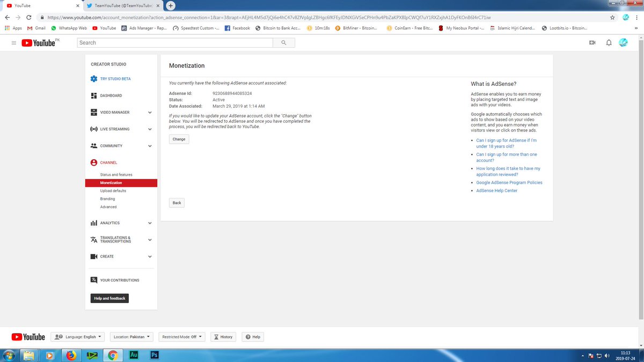The width and height of the screenshot is (644, 362).
Task: Expand the Create section chevron
Action: [150, 256]
